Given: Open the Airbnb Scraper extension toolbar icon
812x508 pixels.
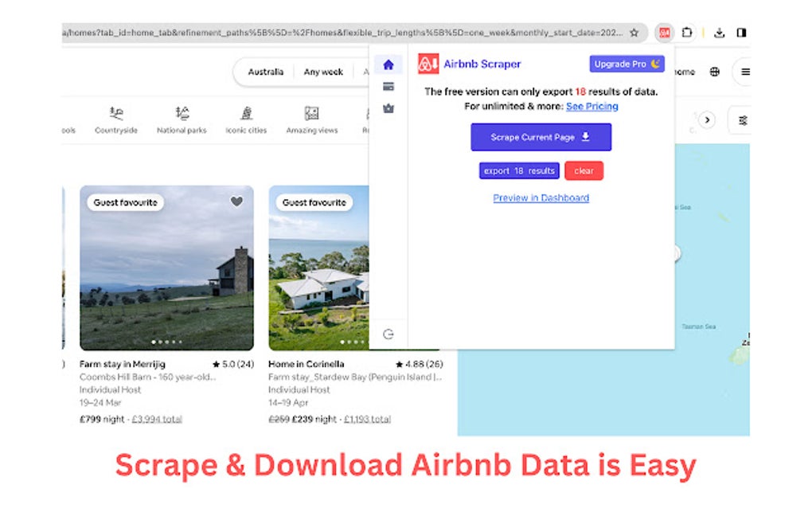Looking at the screenshot, I should point(664,33).
